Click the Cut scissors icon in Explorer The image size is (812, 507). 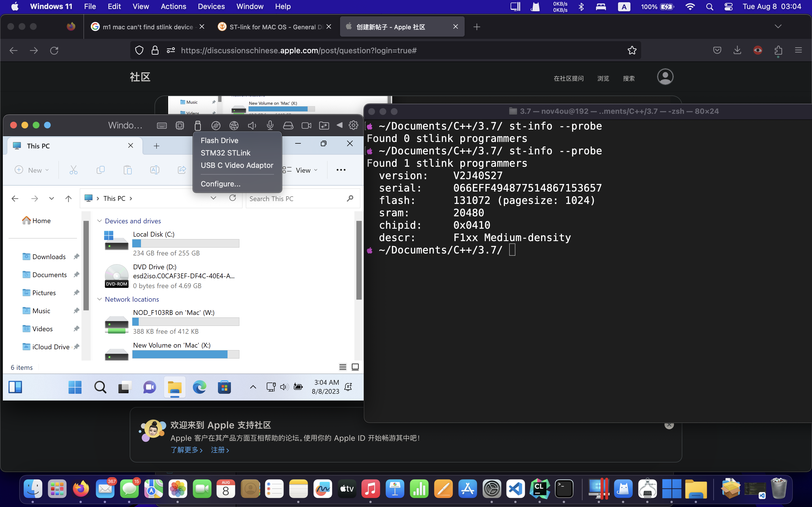pos(74,170)
